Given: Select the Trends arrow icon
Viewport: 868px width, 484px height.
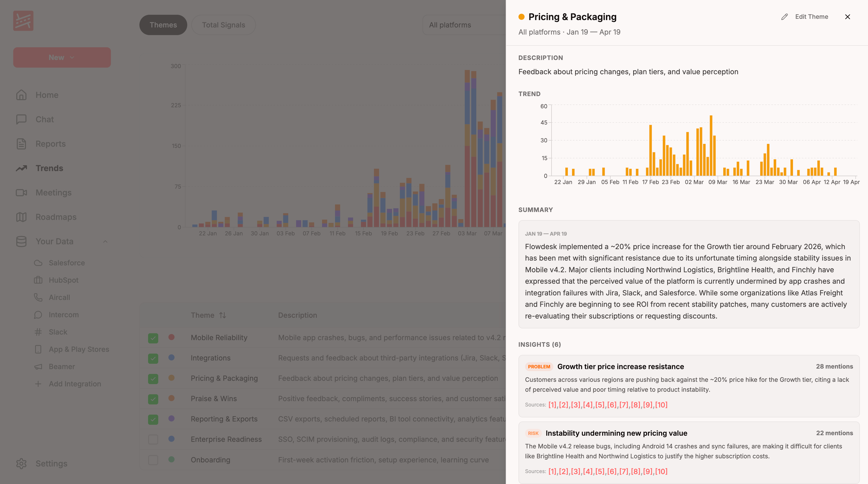Looking at the screenshot, I should click(21, 168).
